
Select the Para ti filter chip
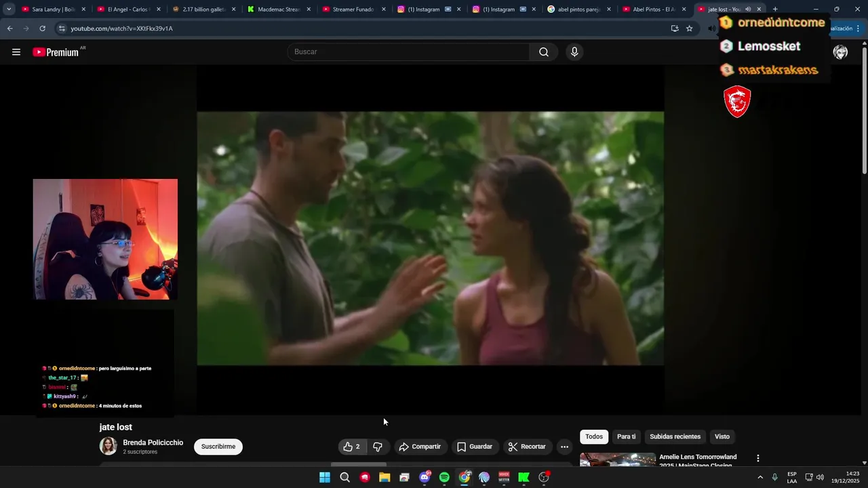[627, 436]
